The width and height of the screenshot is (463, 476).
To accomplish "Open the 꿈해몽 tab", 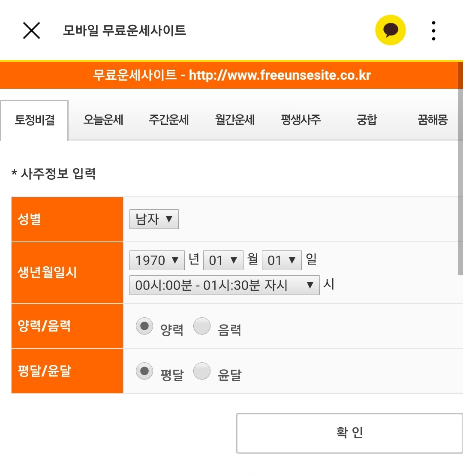I will tap(433, 120).
